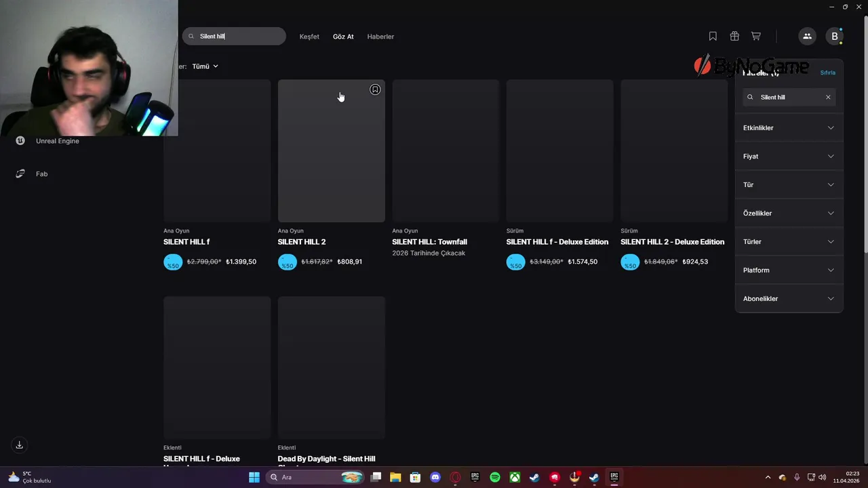Open Task View from the taskbar
The width and height of the screenshot is (868, 488).
coord(376,477)
